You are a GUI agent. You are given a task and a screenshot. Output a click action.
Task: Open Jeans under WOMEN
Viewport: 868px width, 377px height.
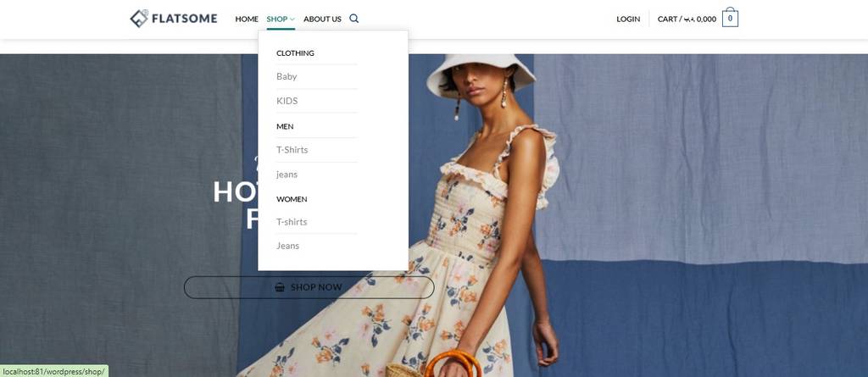click(288, 246)
